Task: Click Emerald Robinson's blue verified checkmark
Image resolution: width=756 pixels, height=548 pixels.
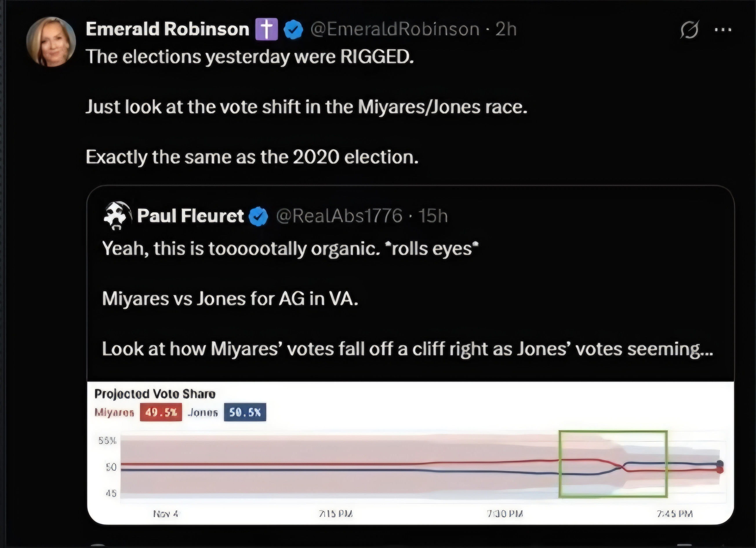Action: coord(293,29)
